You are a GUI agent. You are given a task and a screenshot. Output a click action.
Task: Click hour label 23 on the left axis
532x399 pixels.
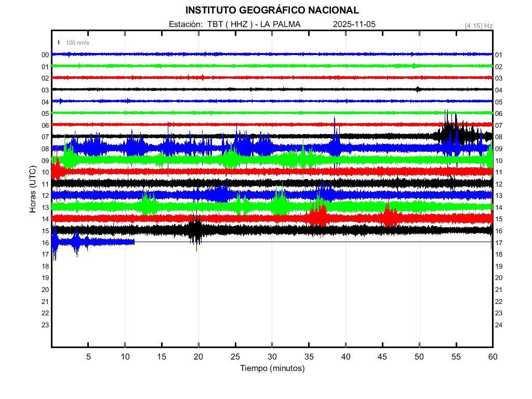click(45, 325)
